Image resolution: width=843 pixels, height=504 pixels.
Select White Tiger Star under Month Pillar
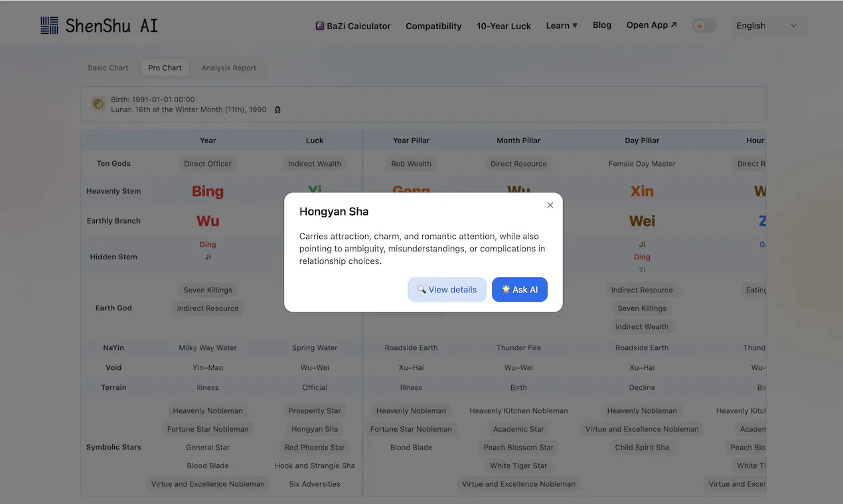[x=518, y=466]
